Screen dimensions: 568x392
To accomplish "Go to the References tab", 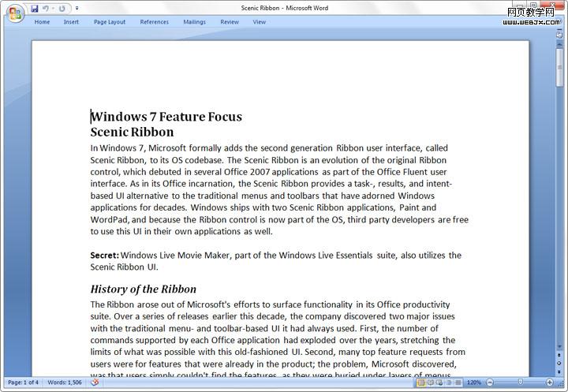I will [154, 22].
